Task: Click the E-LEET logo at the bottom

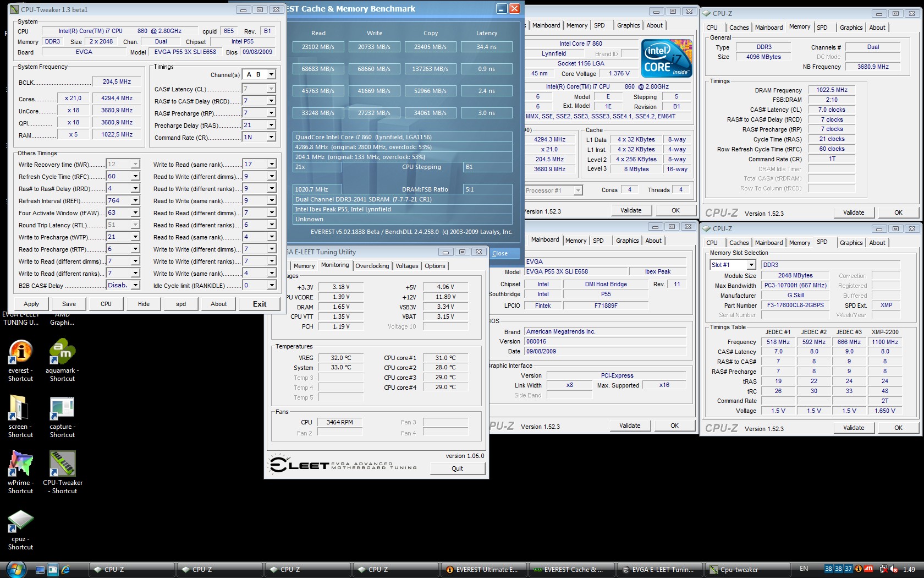Action: 343,465
